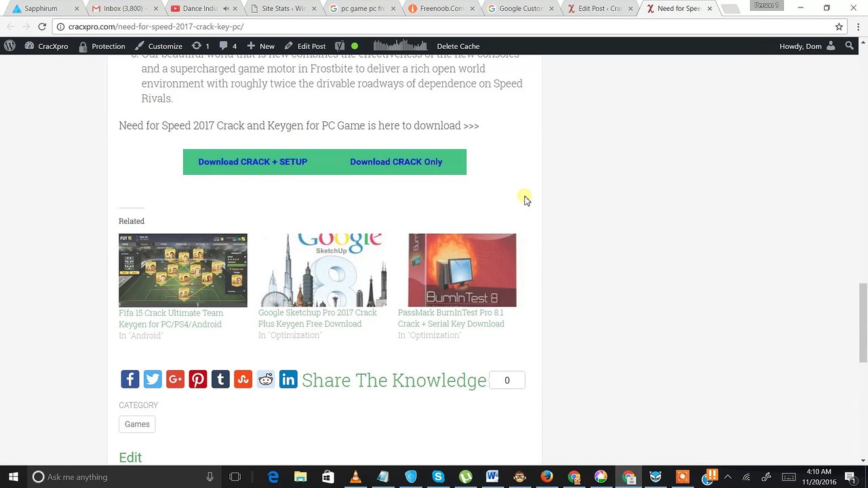Share the post on Reddit
The height and width of the screenshot is (488, 868).
pyautogui.click(x=266, y=380)
